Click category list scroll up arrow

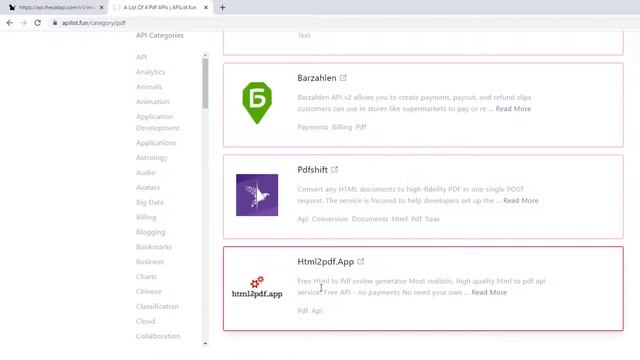point(205,55)
